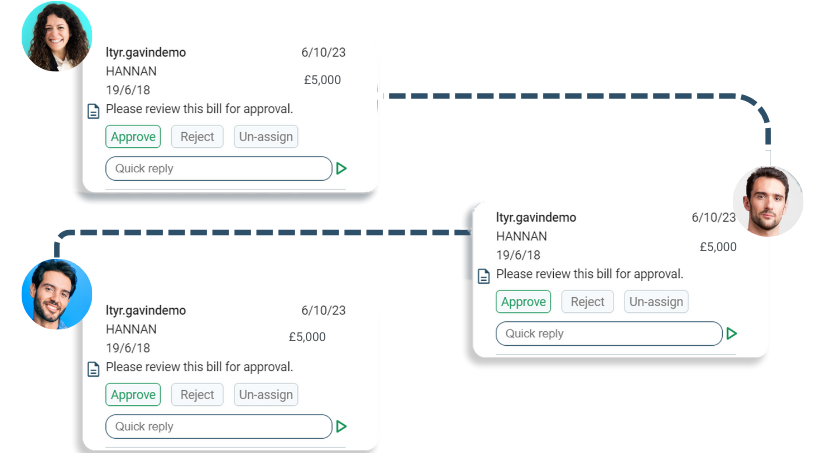Click the send arrow in bottom-left card
The image size is (825, 453).
[x=342, y=427]
